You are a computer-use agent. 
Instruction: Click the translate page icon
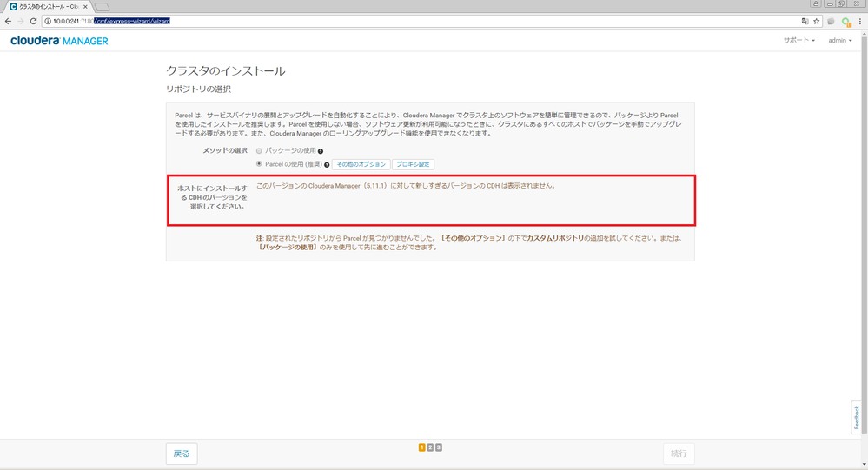805,21
